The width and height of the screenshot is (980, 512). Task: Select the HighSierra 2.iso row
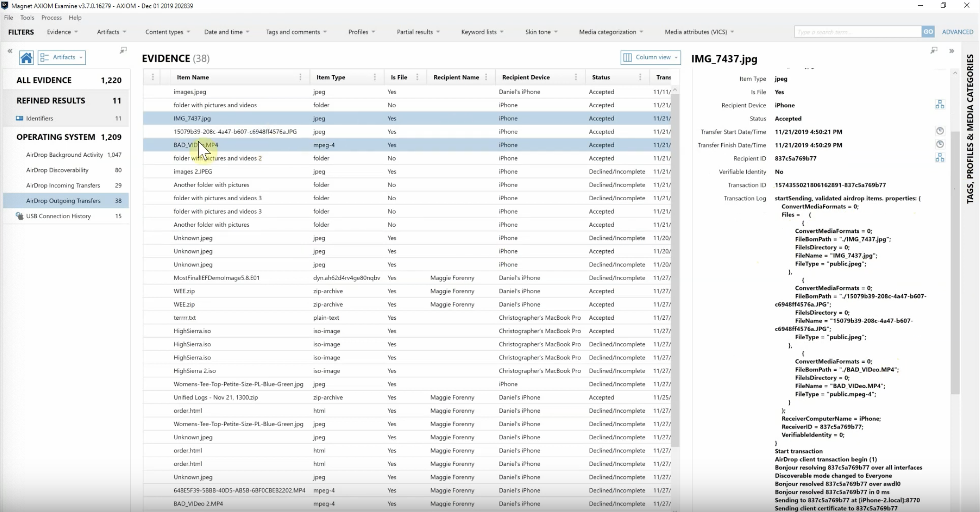click(x=406, y=371)
